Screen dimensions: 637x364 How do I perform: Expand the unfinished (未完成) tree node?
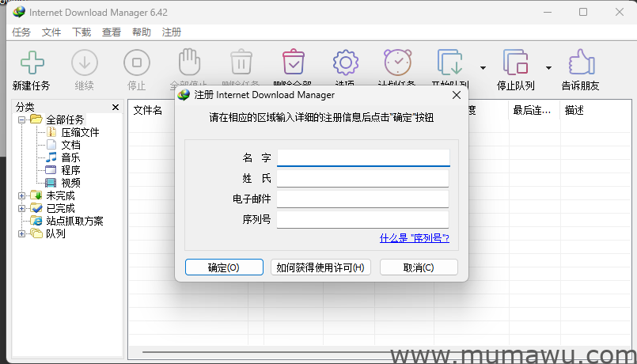pyautogui.click(x=22, y=195)
